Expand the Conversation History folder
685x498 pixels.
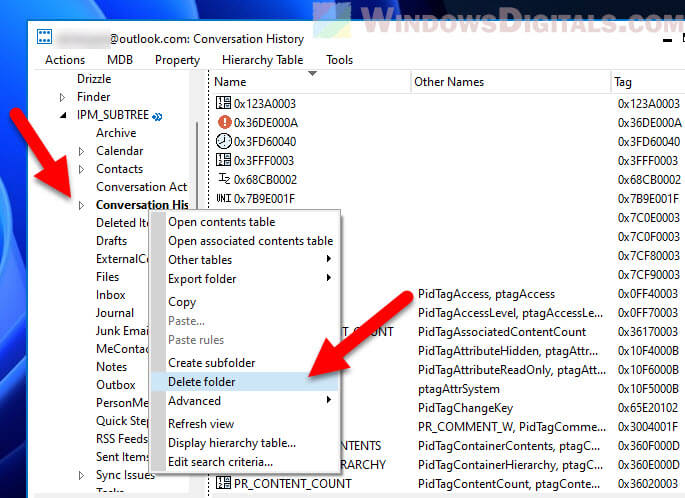click(81, 205)
